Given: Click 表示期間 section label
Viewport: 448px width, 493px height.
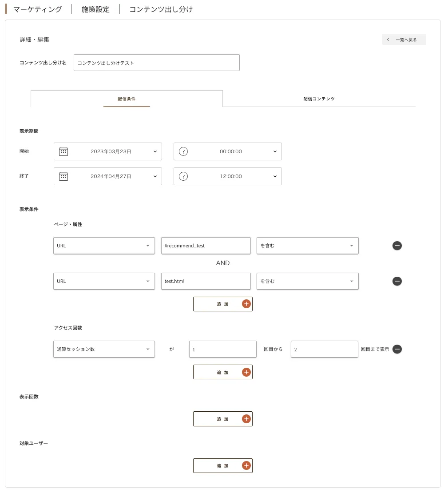Looking at the screenshot, I should point(29,131).
